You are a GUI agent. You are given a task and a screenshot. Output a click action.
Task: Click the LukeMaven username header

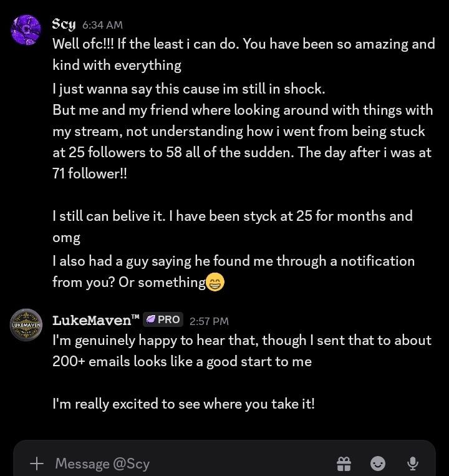[96, 320]
